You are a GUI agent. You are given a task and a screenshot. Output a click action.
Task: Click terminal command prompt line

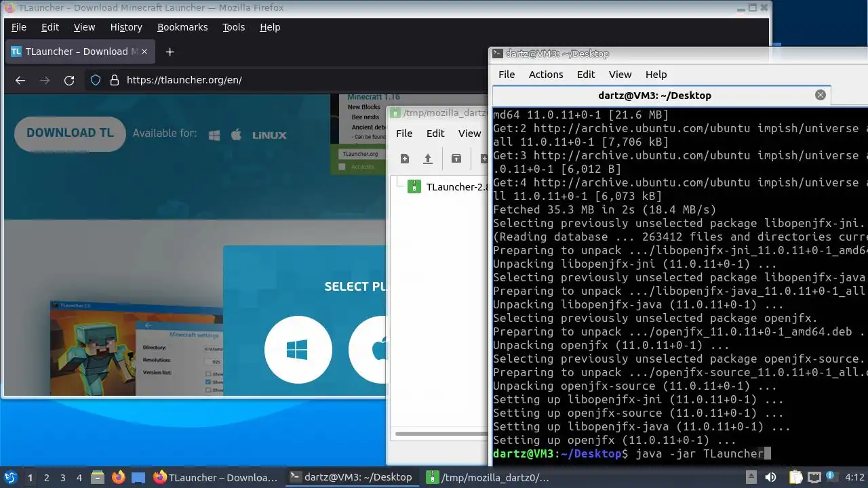[680, 453]
